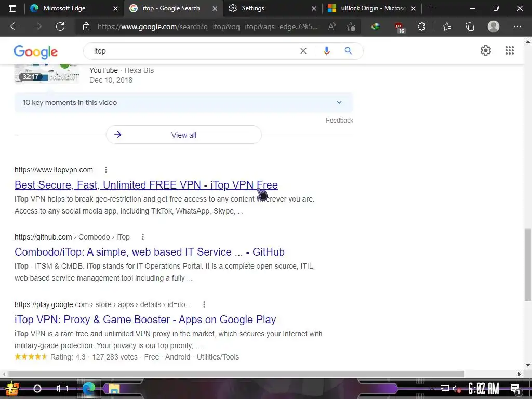View site information lock icon

coord(86,26)
